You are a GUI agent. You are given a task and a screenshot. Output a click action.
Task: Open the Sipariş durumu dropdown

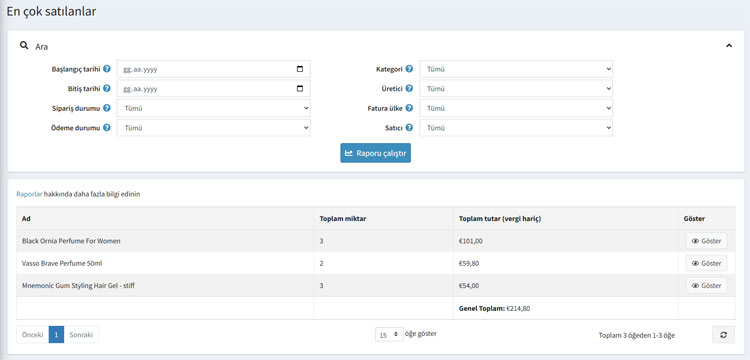pyautogui.click(x=214, y=108)
